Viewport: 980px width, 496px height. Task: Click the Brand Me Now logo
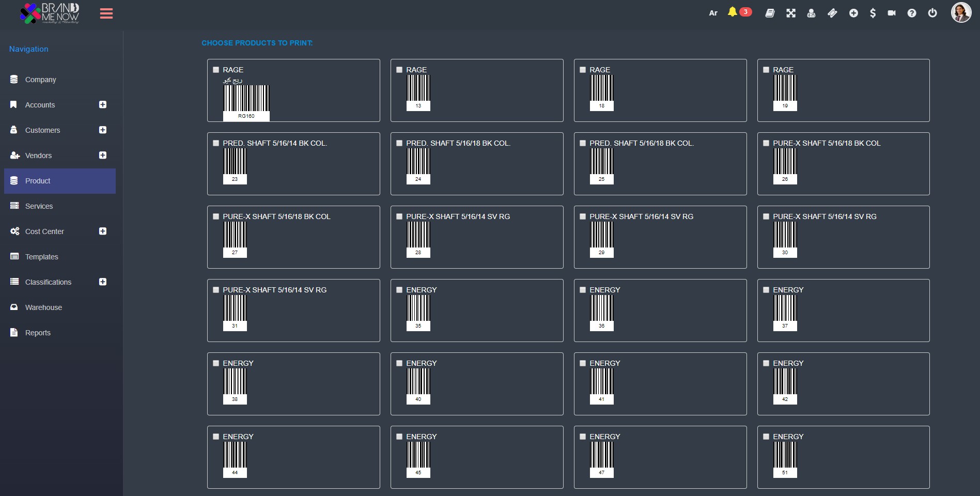point(50,13)
